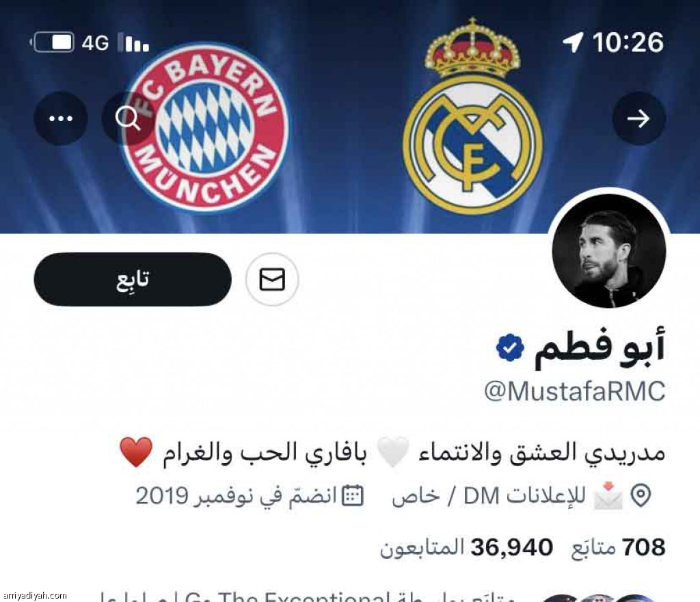The height and width of the screenshot is (602, 700).
Task: Tap the red heart emoji in bio
Action: 137,452
